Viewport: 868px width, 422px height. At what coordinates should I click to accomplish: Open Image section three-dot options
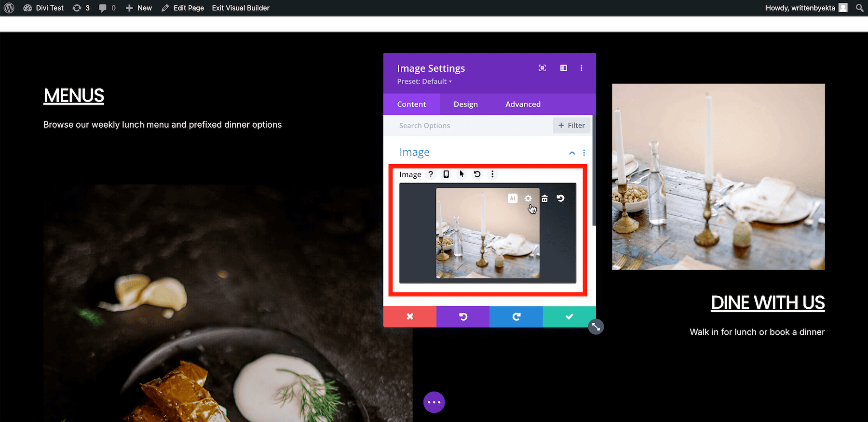click(584, 153)
